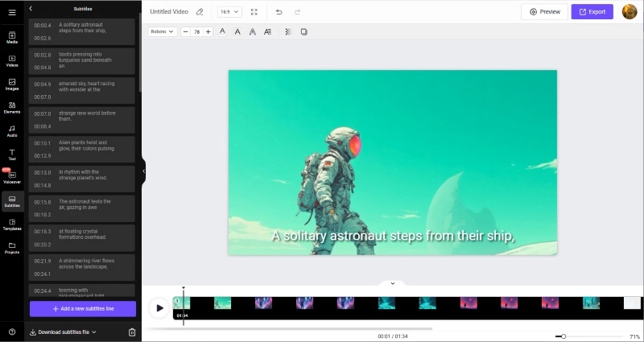Select subtitle 'A solitary astronaut steps' entry

82,31
